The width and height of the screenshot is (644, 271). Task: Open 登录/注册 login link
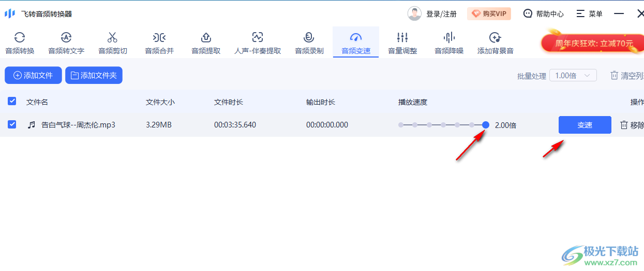click(441, 14)
